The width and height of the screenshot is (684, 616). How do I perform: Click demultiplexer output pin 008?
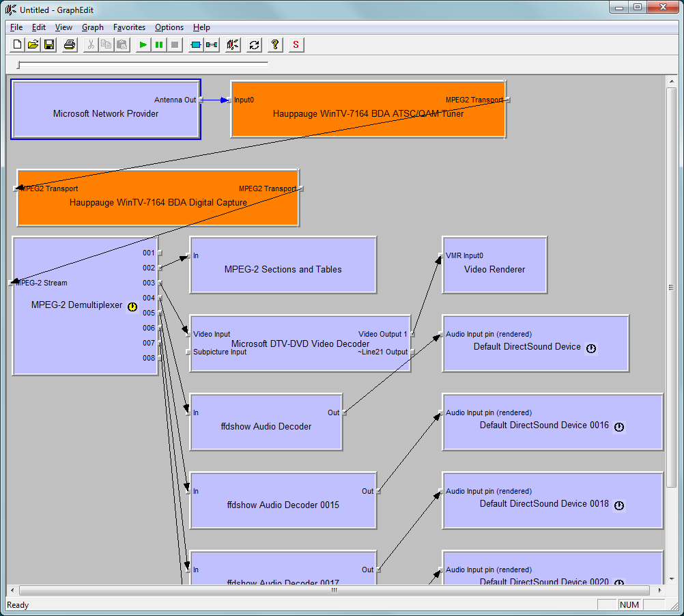pos(160,358)
